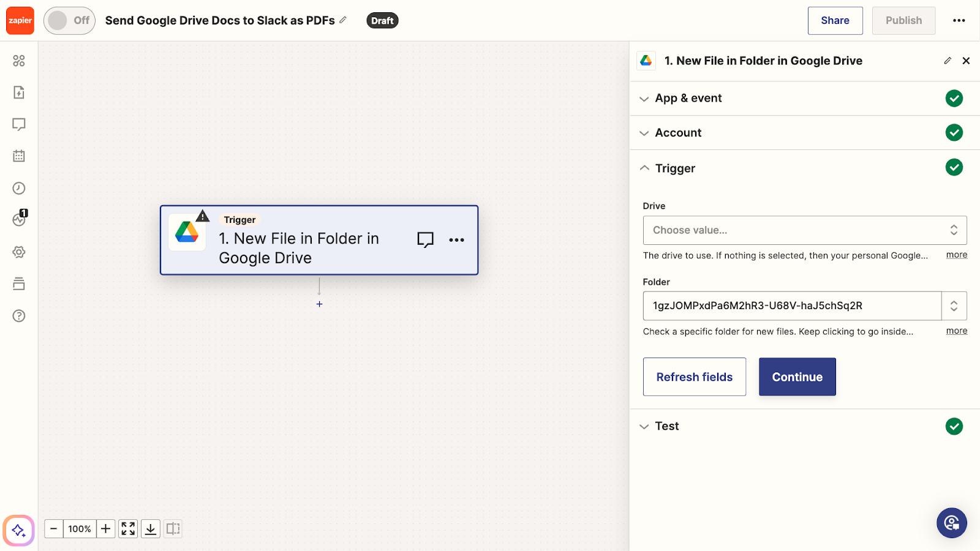Click the Zap title text
Image resolution: width=980 pixels, height=551 pixels.
click(x=220, y=20)
